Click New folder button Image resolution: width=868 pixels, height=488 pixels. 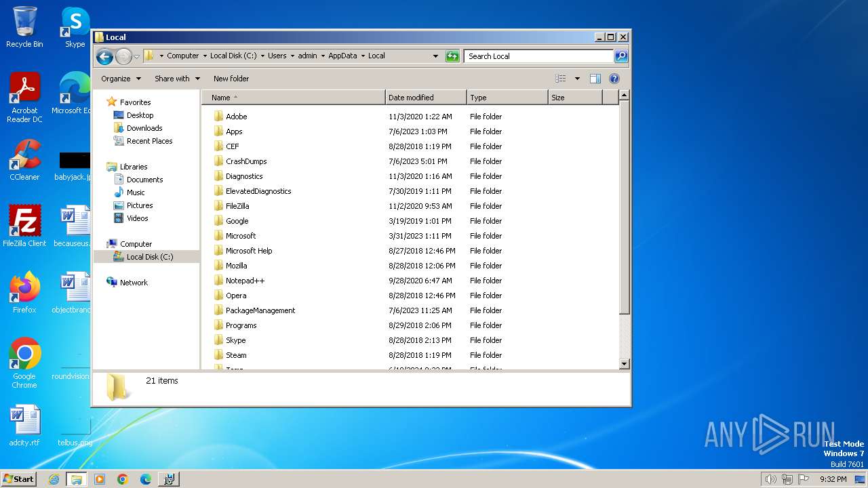click(x=231, y=79)
